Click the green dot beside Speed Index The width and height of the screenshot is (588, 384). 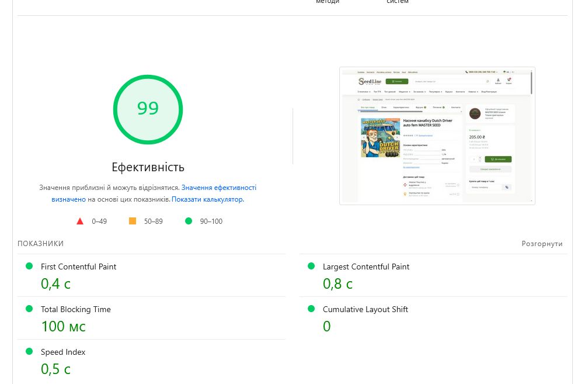pos(29,352)
